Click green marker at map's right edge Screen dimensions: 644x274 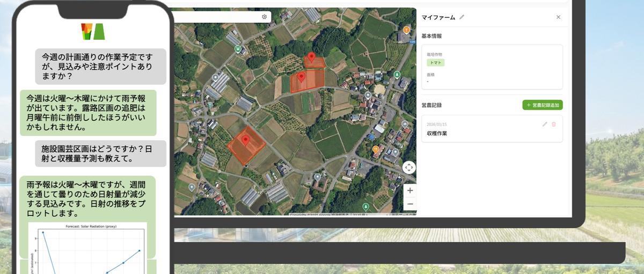pyautogui.click(x=397, y=75)
